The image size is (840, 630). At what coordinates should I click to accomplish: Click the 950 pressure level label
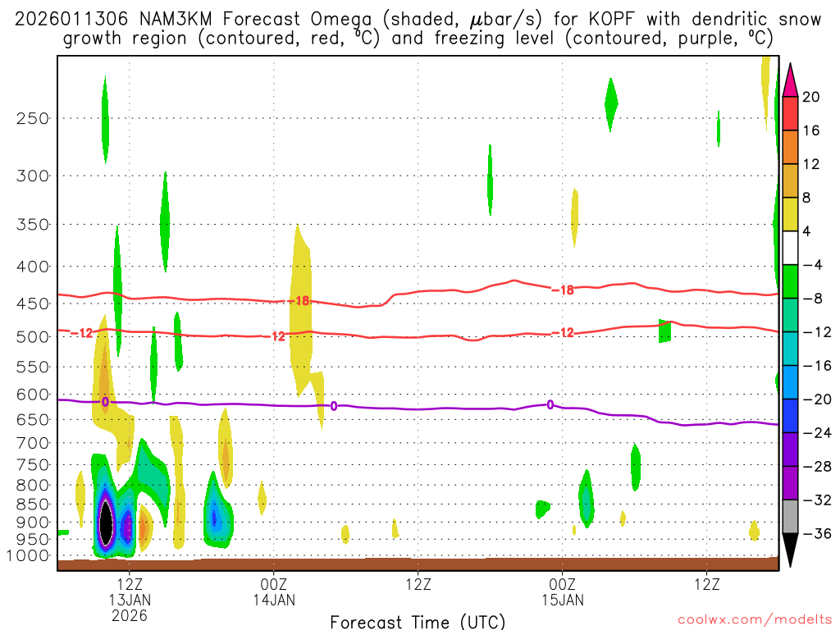point(33,540)
